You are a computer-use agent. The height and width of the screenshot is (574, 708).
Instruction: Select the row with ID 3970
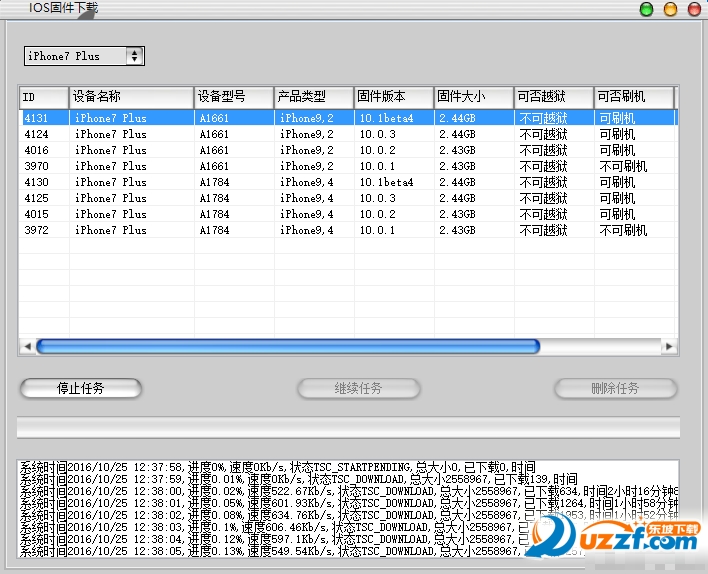(349, 166)
